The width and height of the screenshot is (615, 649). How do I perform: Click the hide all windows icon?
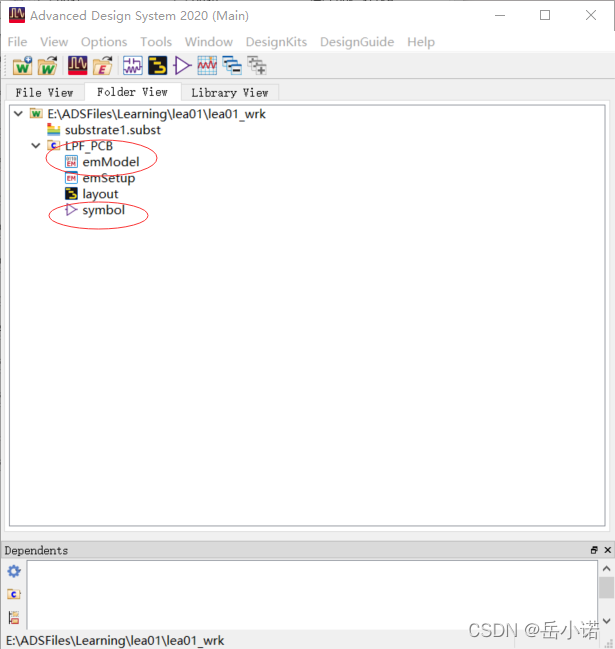click(x=232, y=65)
